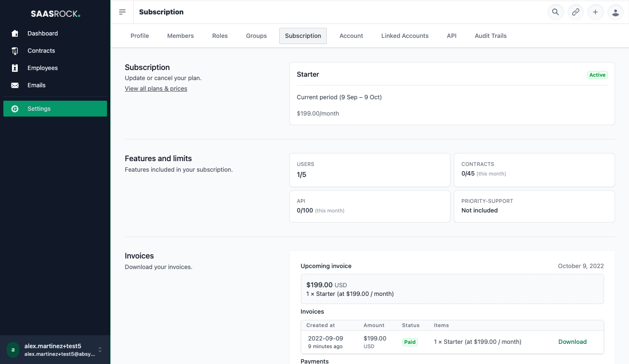629x364 pixels.
Task: Click View all plans & prices link
Action: [156, 89]
